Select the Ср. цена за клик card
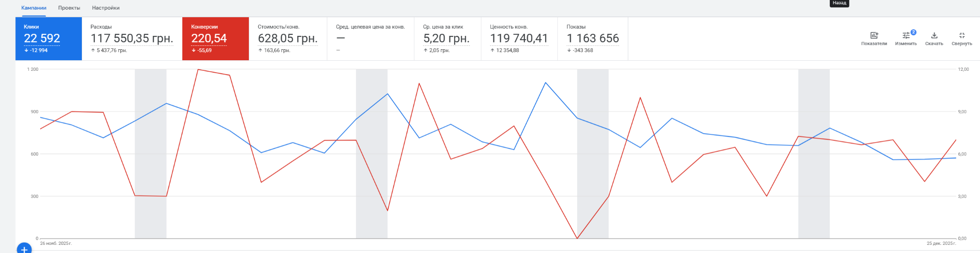Screen dimensions: 980x253 (447, 39)
